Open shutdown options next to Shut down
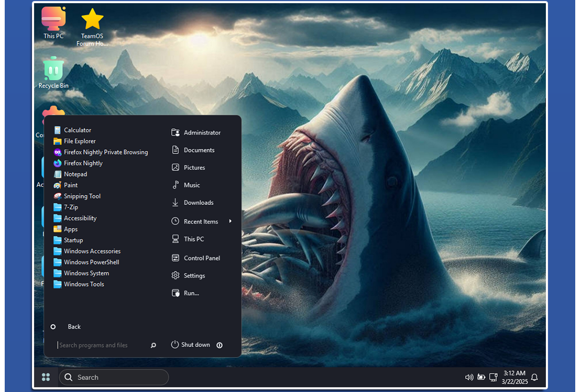 220,345
